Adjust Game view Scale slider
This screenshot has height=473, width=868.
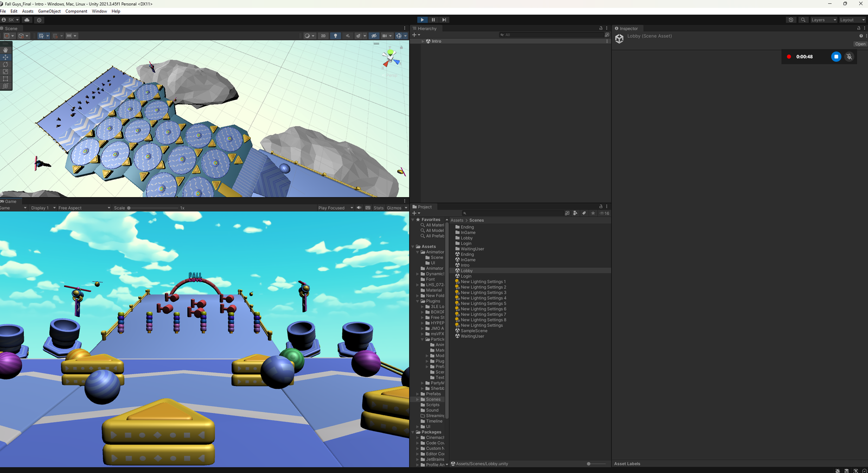(x=154, y=208)
